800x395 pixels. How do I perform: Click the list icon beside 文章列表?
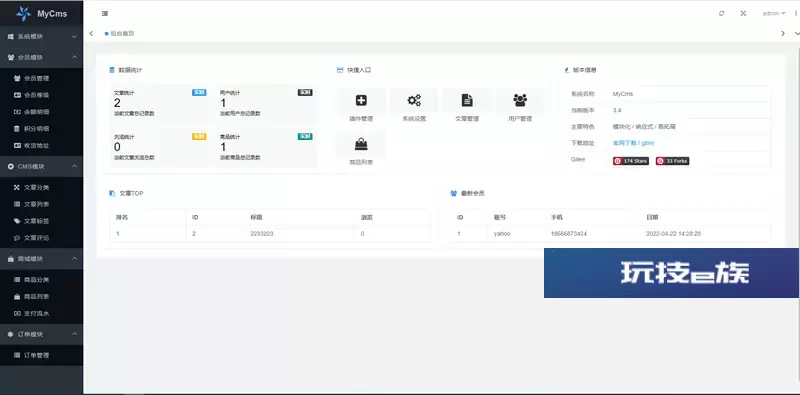click(x=17, y=204)
